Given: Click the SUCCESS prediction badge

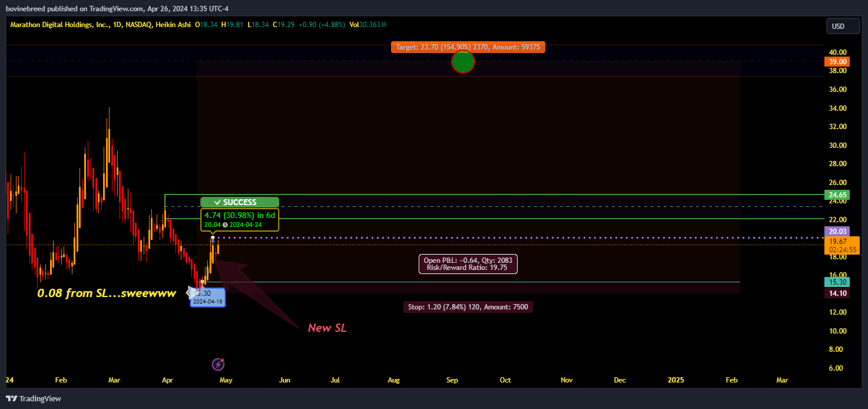Looking at the screenshot, I should pyautogui.click(x=239, y=202).
